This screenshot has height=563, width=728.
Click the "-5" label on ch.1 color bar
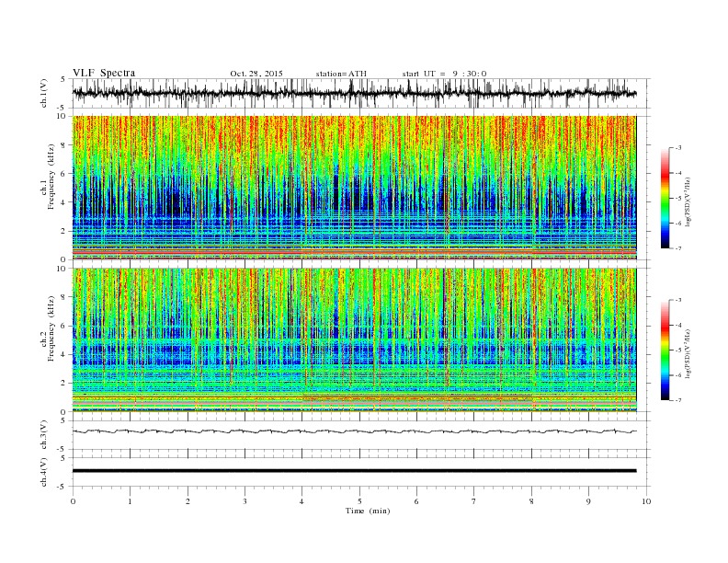678,199
